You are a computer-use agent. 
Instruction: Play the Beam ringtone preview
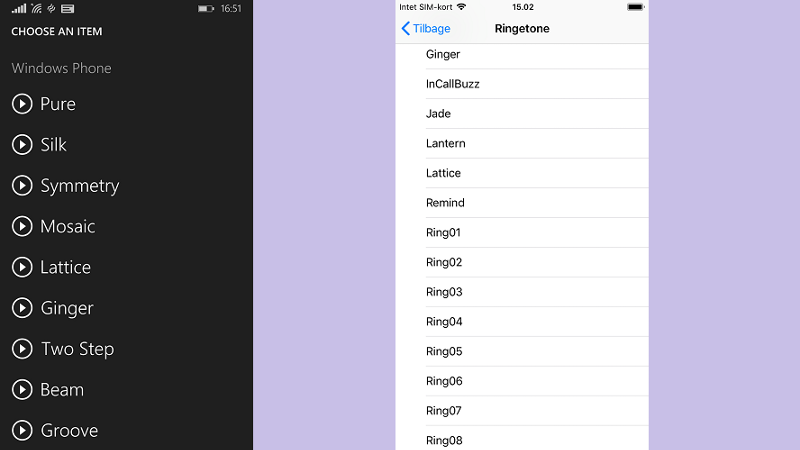click(x=22, y=390)
